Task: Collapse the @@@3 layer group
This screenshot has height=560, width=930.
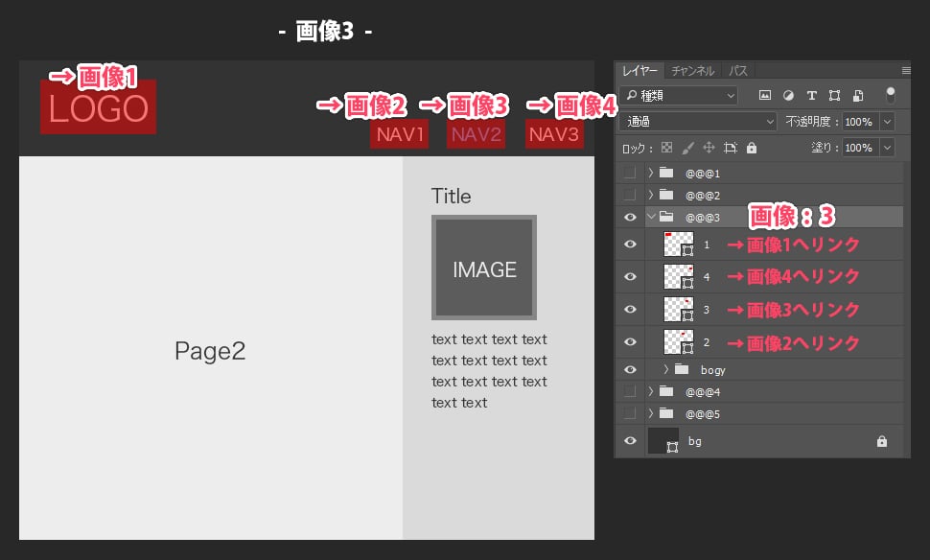Action: coord(651,218)
